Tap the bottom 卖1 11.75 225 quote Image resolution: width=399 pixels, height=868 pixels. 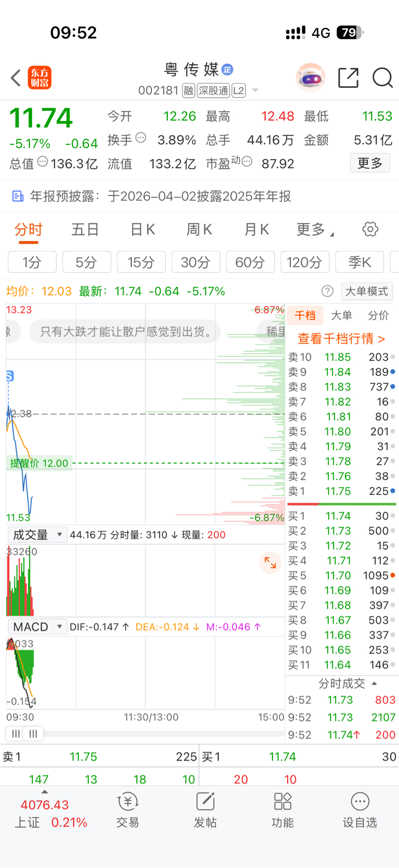click(99, 757)
